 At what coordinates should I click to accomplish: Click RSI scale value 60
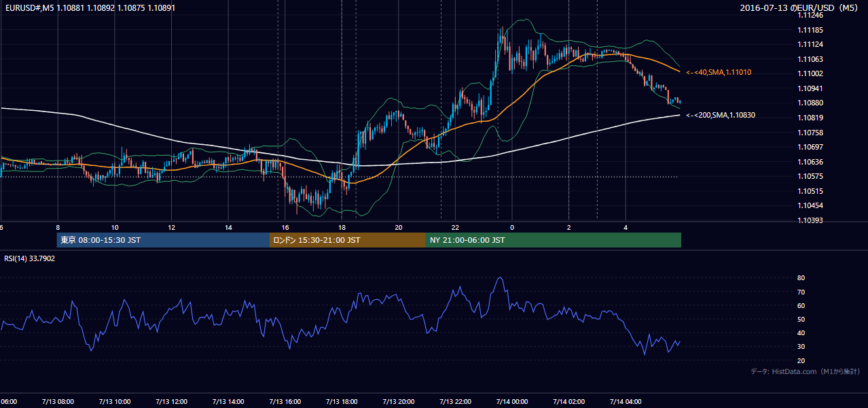801,305
